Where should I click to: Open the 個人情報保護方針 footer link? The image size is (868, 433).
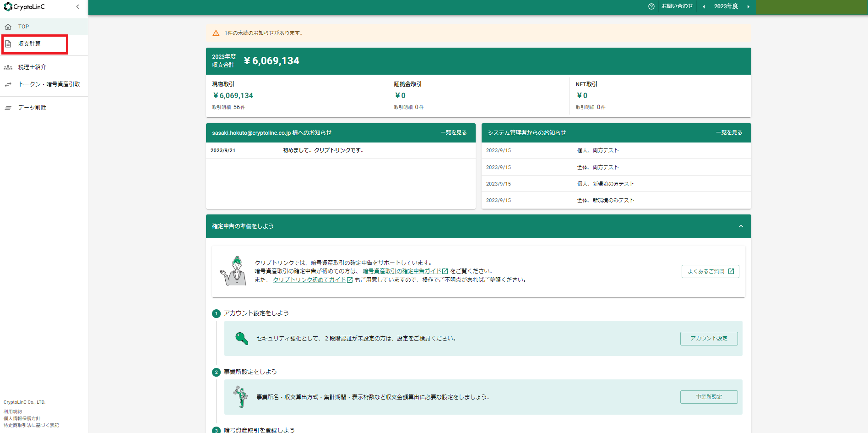22,418
